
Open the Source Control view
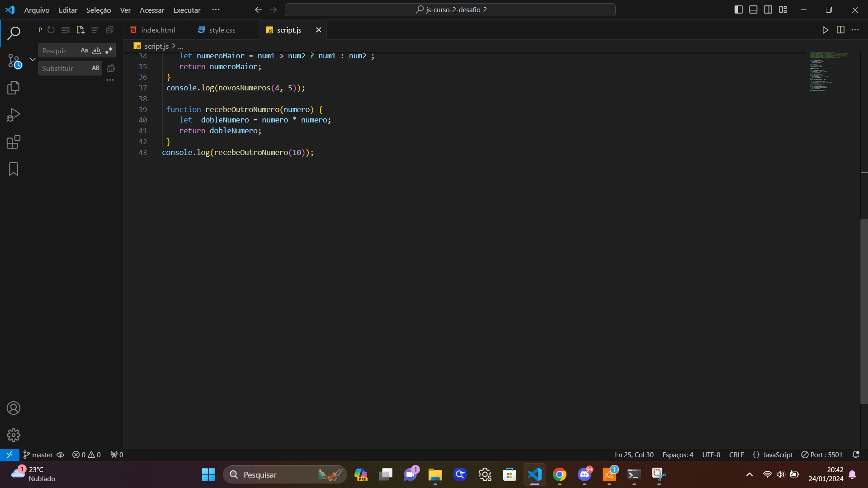click(14, 61)
